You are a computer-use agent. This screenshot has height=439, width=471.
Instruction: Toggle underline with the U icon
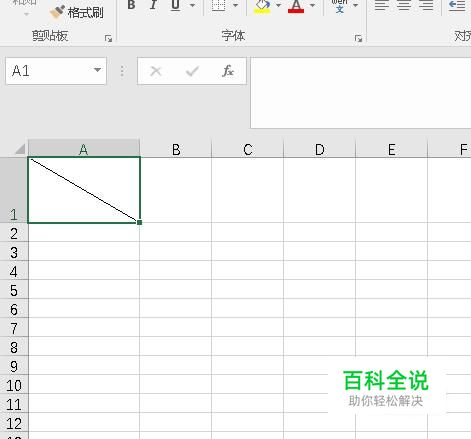(x=175, y=5)
